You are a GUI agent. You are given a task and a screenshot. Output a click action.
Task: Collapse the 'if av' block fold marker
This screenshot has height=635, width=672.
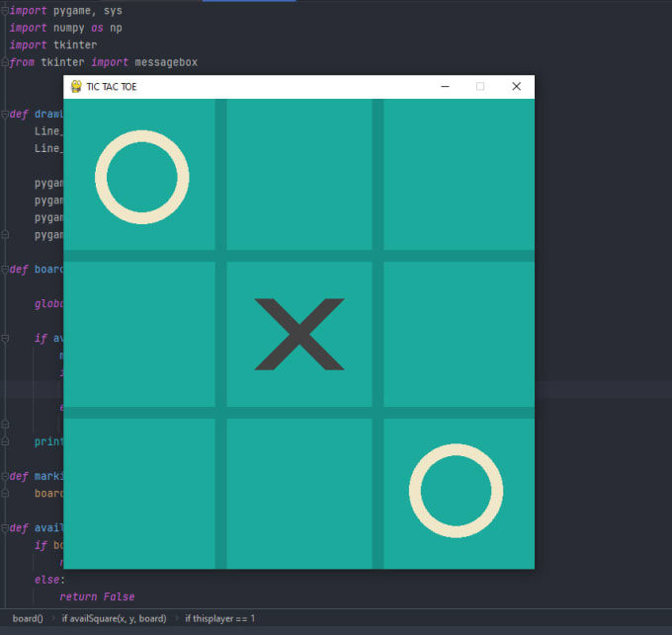5,339
